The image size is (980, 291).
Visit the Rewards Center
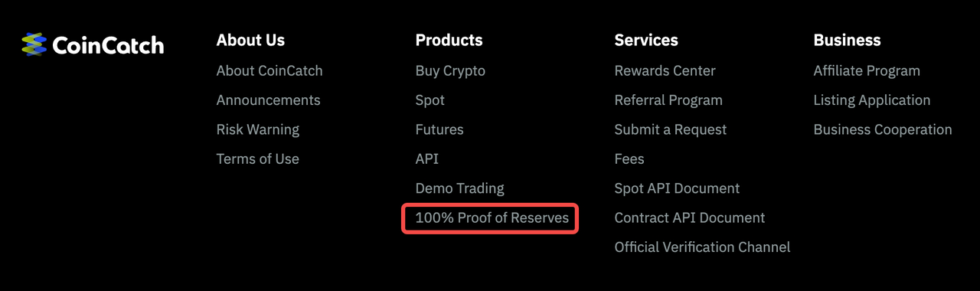click(x=665, y=70)
